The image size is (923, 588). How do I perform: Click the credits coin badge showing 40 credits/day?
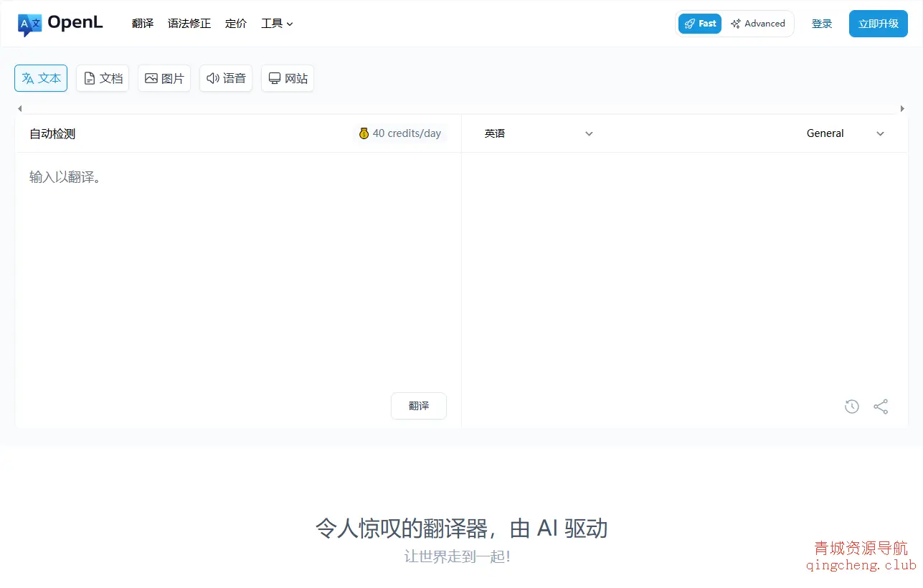tap(399, 133)
